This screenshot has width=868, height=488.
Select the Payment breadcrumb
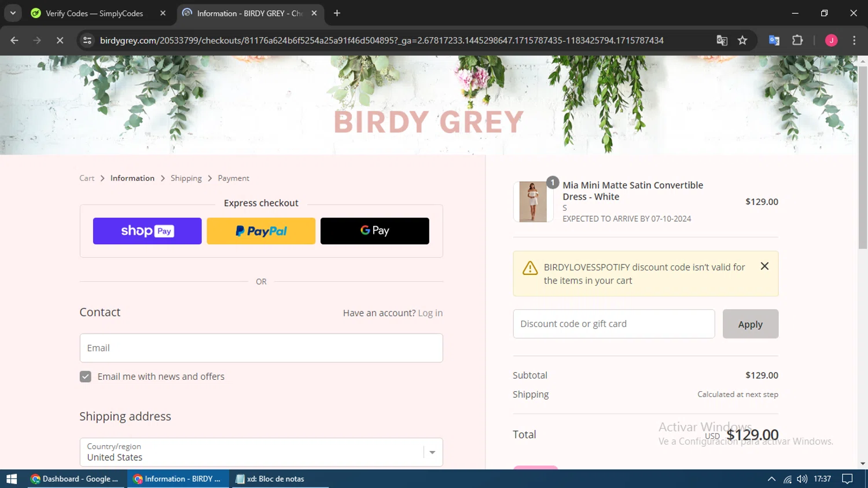(233, 178)
